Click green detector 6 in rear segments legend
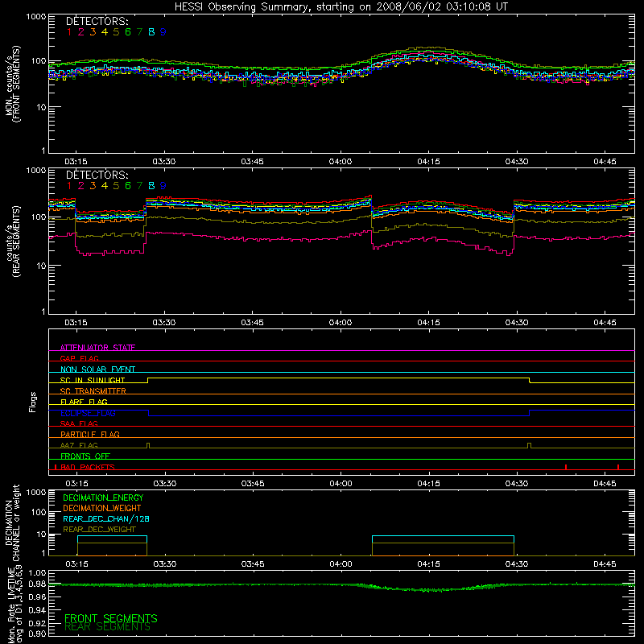Image resolution: width=644 pixels, height=644 pixels. pyautogui.click(x=128, y=186)
